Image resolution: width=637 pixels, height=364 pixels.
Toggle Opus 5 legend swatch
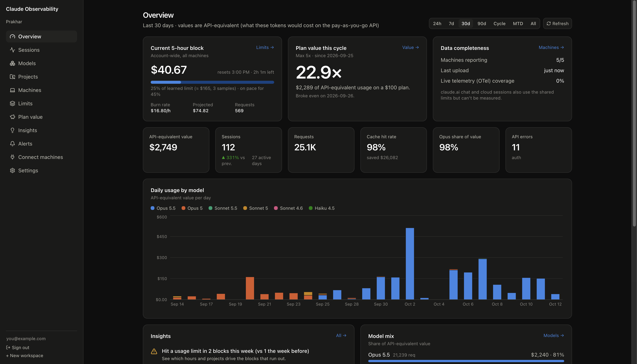pos(183,208)
